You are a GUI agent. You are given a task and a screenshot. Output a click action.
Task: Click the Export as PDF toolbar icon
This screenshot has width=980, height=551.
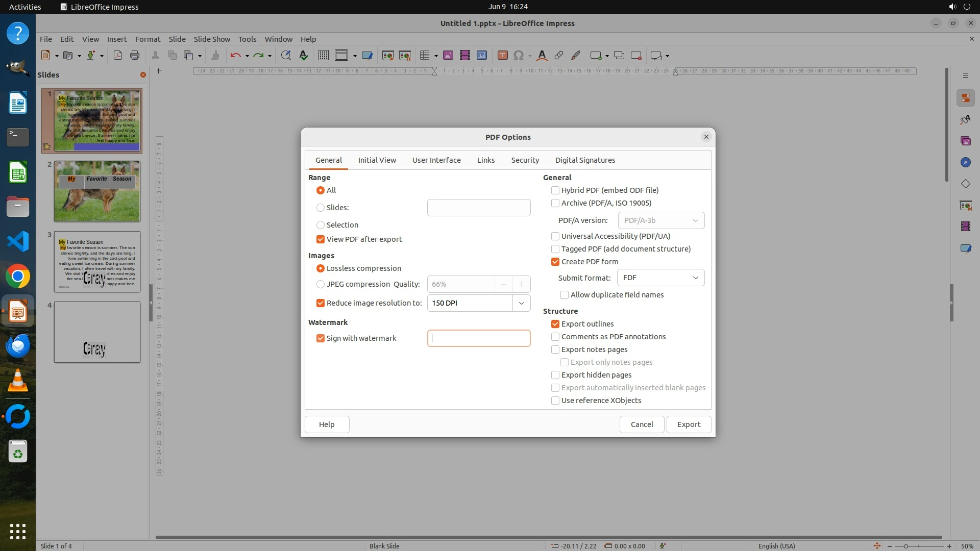[118, 56]
